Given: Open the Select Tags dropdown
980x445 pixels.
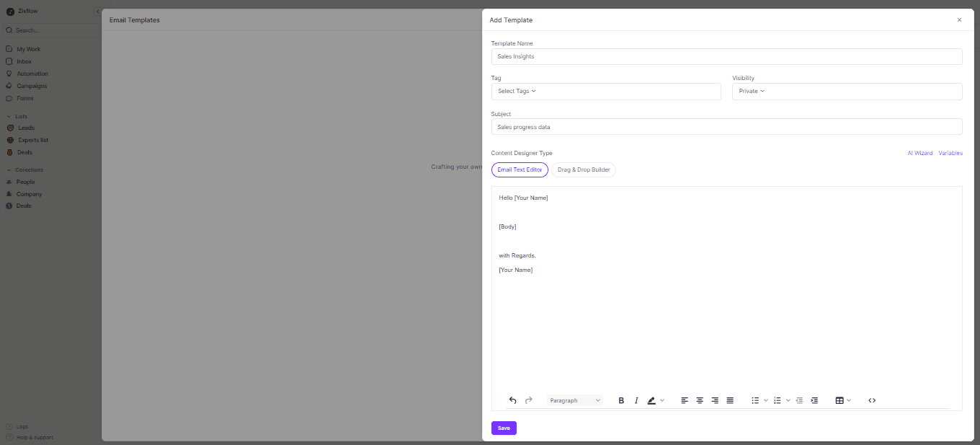Looking at the screenshot, I should click(515, 91).
